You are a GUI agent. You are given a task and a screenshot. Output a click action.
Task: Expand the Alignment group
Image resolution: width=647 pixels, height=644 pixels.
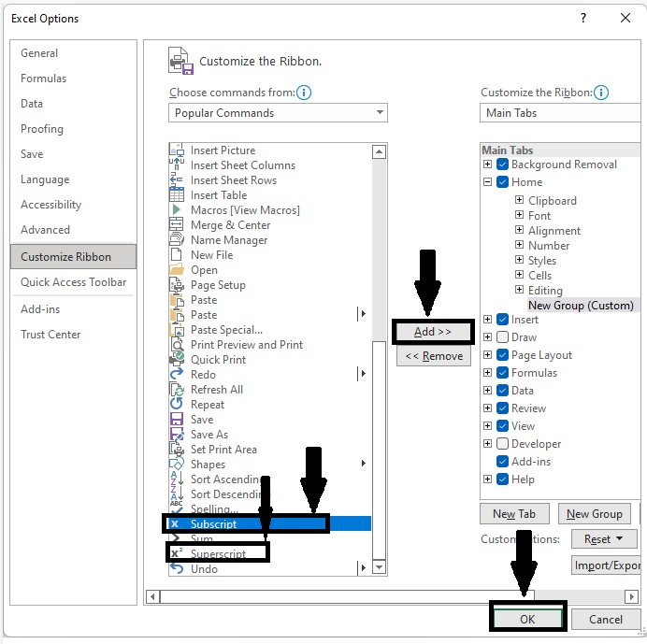coord(519,229)
